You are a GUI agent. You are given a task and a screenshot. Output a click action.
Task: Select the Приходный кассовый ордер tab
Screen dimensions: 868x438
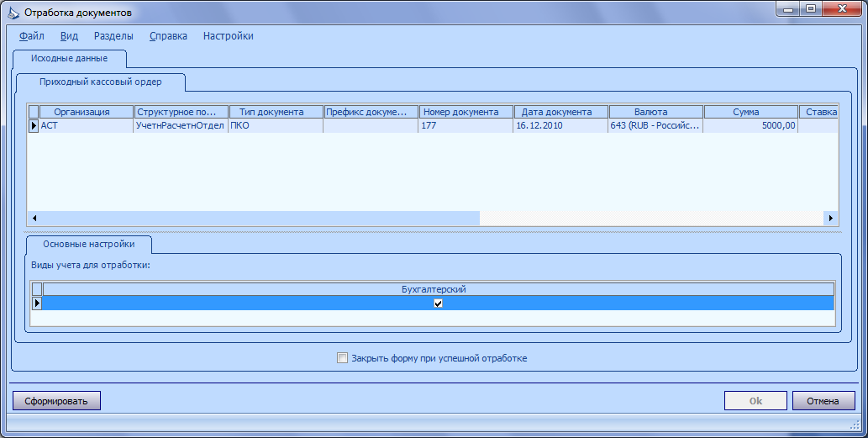tap(101, 82)
